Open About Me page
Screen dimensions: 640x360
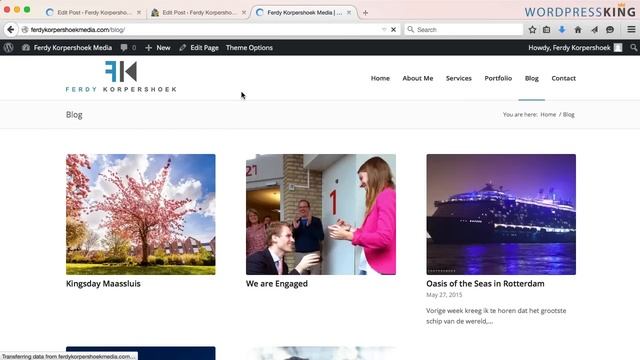tap(418, 78)
